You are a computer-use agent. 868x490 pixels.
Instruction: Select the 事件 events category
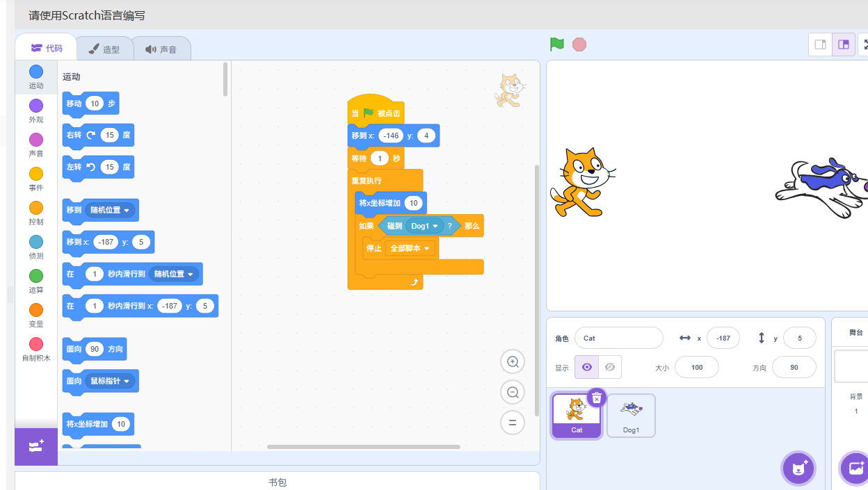(x=36, y=179)
